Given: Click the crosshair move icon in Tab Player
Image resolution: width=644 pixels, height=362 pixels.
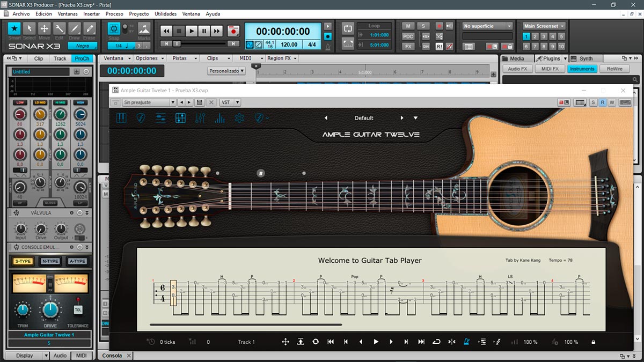Looking at the screenshot, I should [286, 342].
